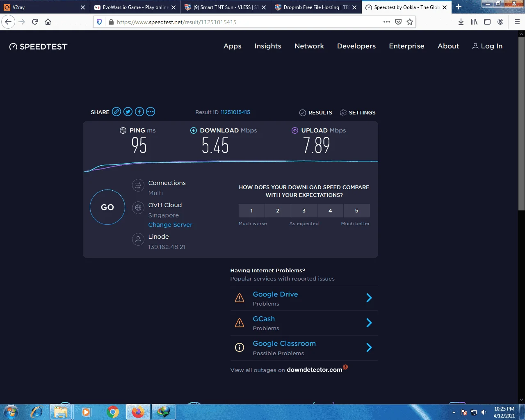Open the Network menu
The image size is (525, 420).
[309, 46]
